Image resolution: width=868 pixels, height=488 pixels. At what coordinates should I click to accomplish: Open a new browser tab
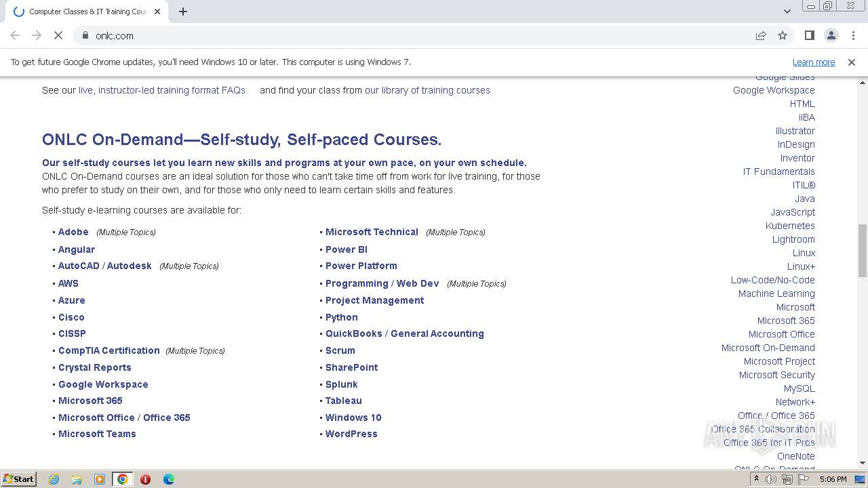pyautogui.click(x=183, y=12)
